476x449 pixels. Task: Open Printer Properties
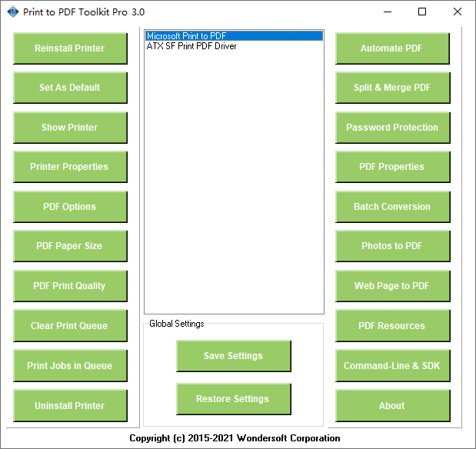click(x=70, y=167)
